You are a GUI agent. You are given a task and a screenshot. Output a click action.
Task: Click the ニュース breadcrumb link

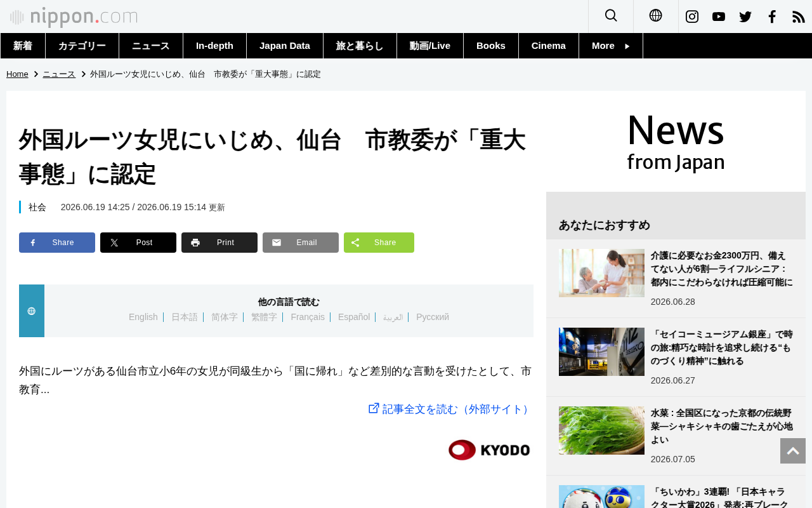(59, 74)
